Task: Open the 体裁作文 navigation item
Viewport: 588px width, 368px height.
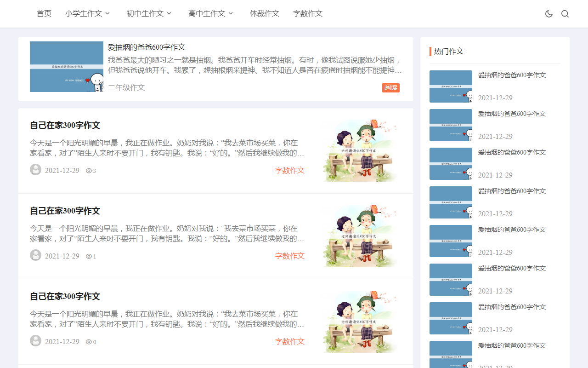Action: click(x=265, y=14)
